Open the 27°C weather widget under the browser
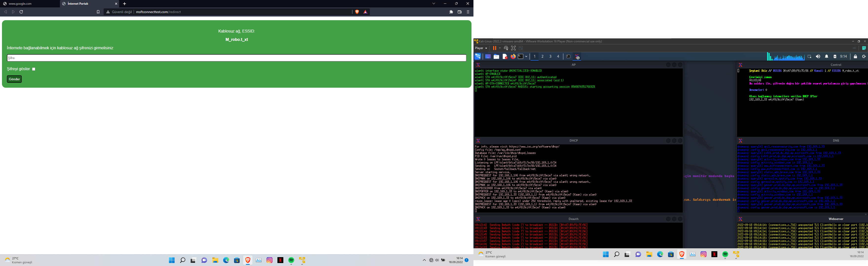Screen dimensions: 868x266 pos(18,260)
